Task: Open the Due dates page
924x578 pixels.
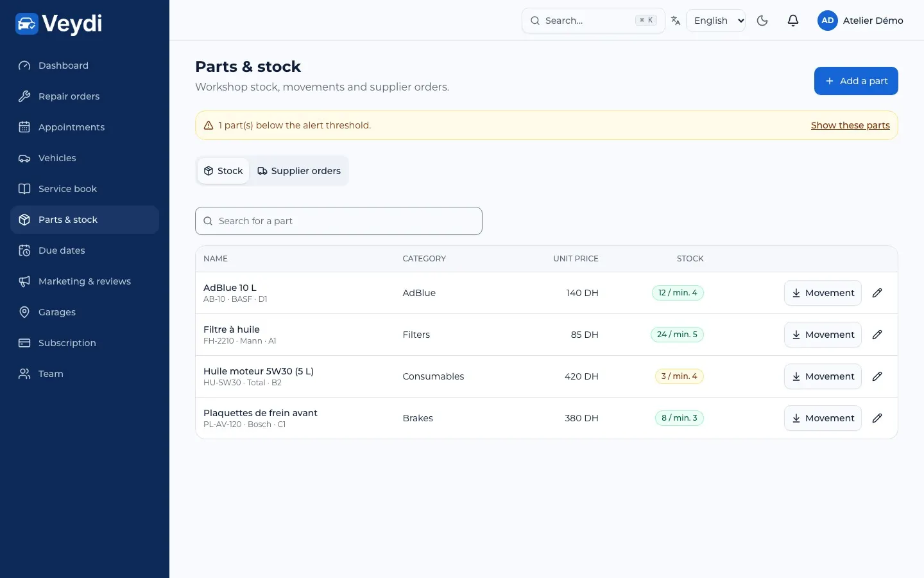Action: pos(85,250)
